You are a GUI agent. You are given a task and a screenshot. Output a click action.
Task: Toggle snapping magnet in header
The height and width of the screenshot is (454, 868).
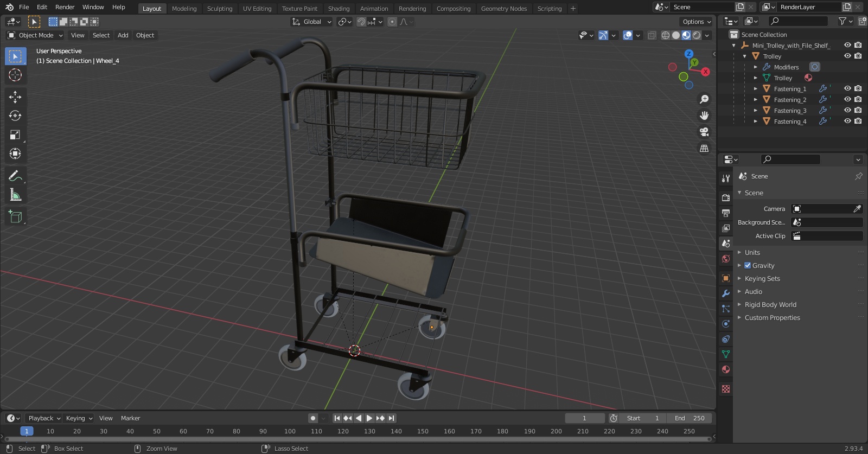tap(361, 22)
